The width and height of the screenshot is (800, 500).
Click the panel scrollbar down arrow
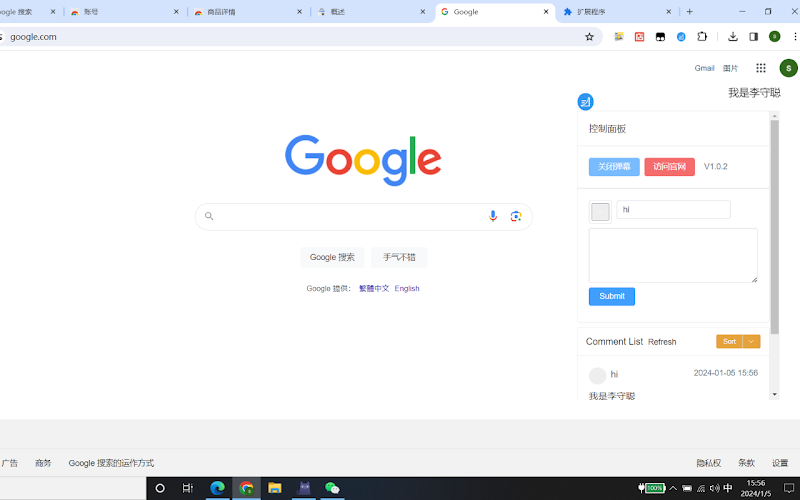[774, 394]
